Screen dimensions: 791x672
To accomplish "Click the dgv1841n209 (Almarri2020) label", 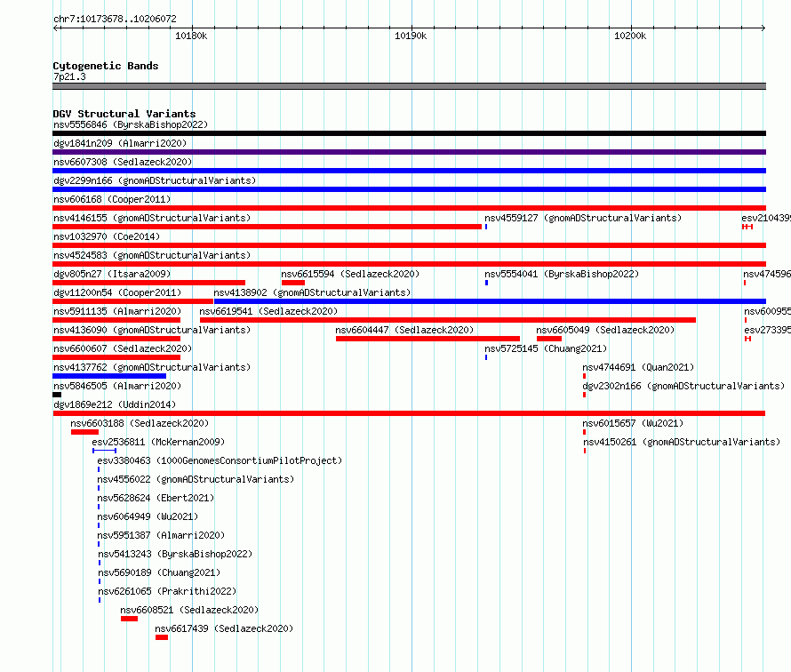I will (120, 143).
